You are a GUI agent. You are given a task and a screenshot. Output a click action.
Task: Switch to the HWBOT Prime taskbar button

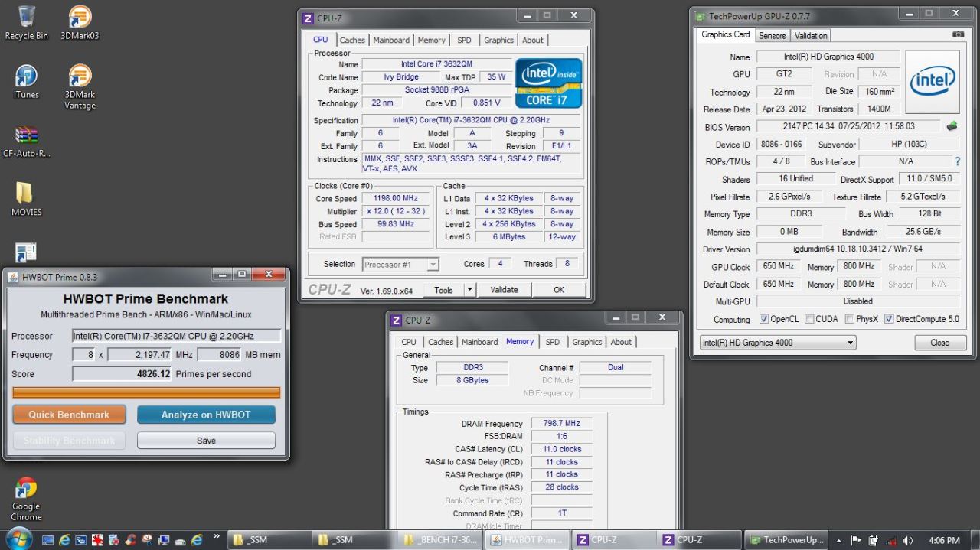click(x=528, y=539)
